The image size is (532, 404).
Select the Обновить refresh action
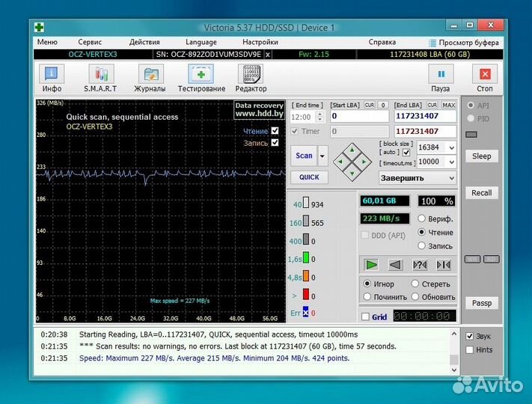click(415, 296)
